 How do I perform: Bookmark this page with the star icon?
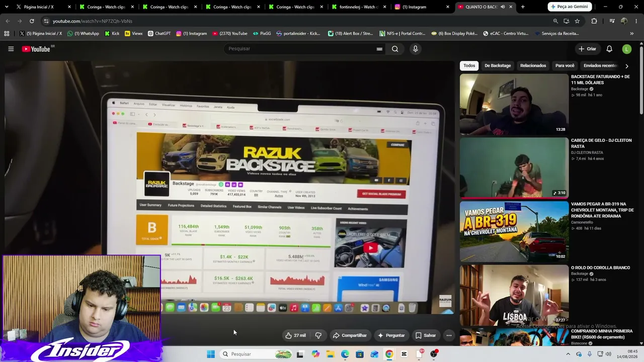click(577, 21)
